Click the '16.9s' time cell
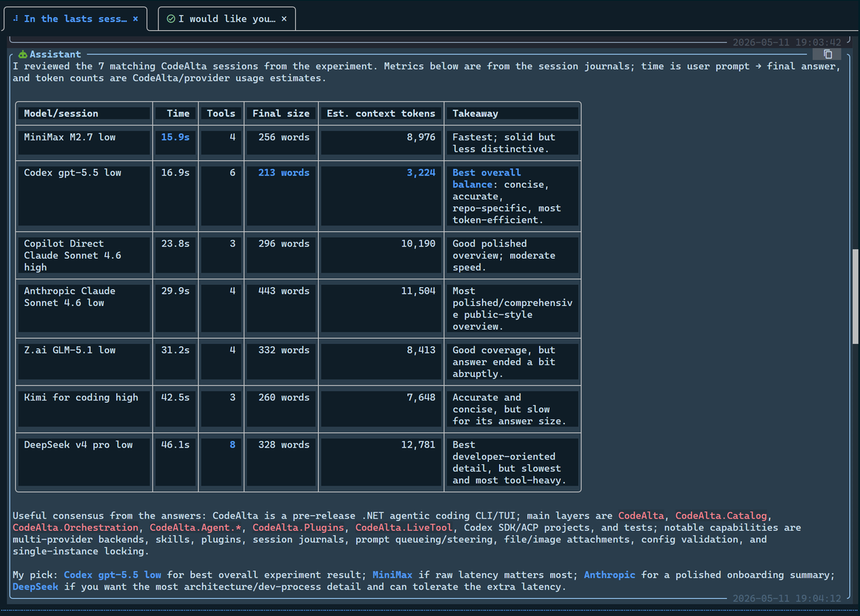 (176, 173)
